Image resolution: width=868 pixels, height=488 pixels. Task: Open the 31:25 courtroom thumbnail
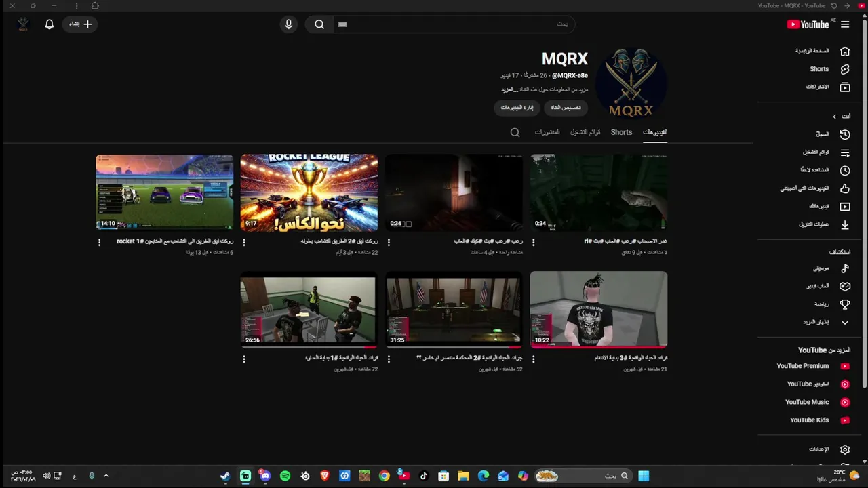pos(454,310)
